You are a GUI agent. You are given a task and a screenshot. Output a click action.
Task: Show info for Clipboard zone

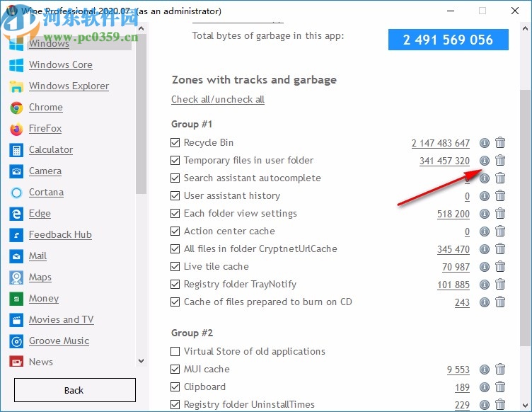click(x=485, y=387)
